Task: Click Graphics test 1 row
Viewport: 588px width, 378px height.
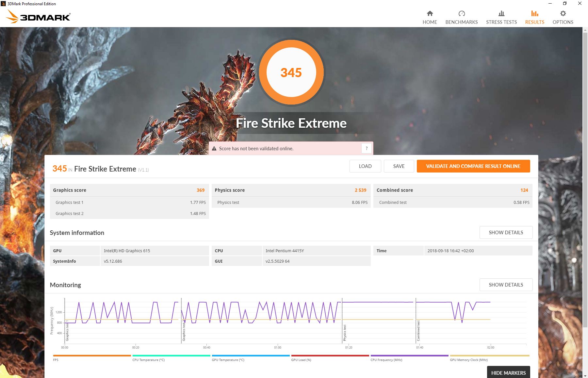Action: point(129,202)
